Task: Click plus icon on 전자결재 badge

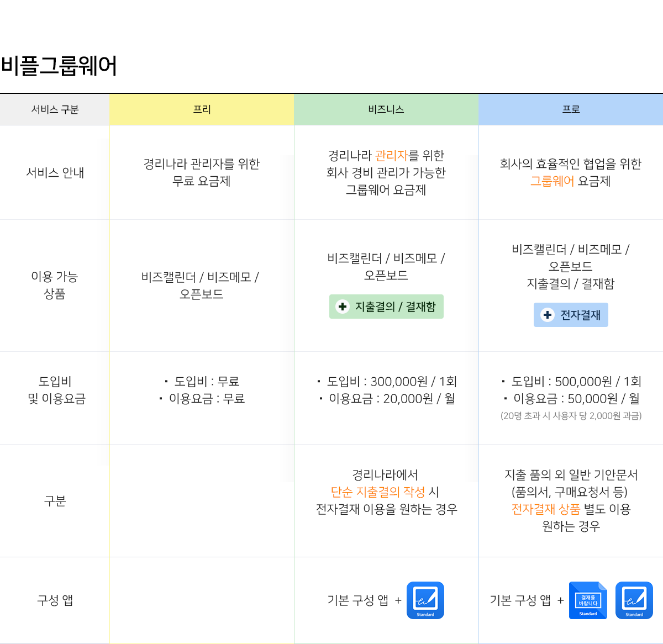Action: 548,315
